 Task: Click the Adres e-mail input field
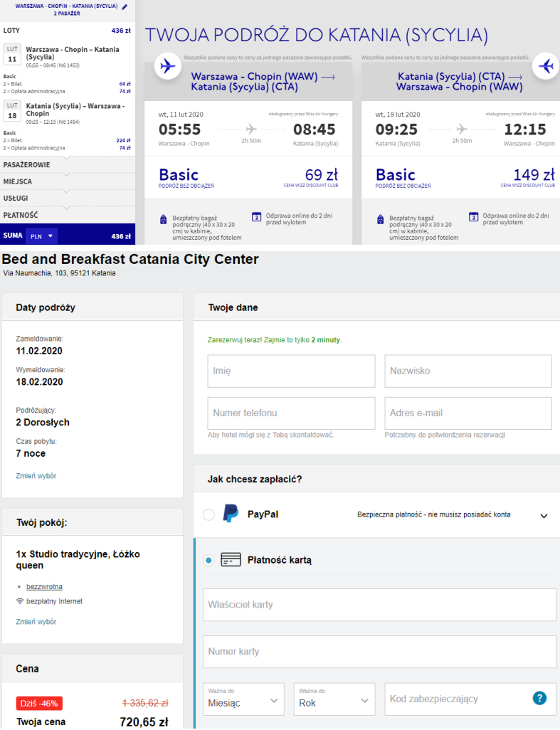click(468, 413)
